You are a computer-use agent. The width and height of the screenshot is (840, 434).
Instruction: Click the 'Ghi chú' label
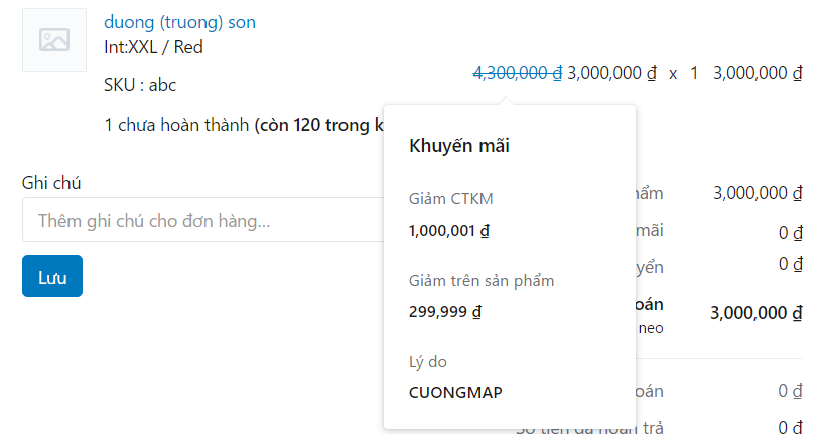click(x=52, y=182)
